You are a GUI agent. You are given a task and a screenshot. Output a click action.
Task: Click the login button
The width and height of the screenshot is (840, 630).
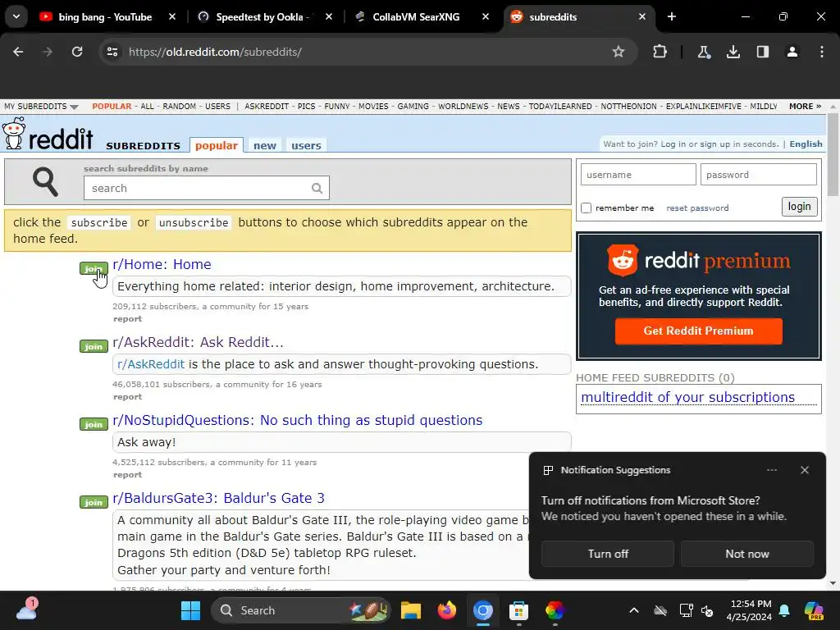[799, 206]
